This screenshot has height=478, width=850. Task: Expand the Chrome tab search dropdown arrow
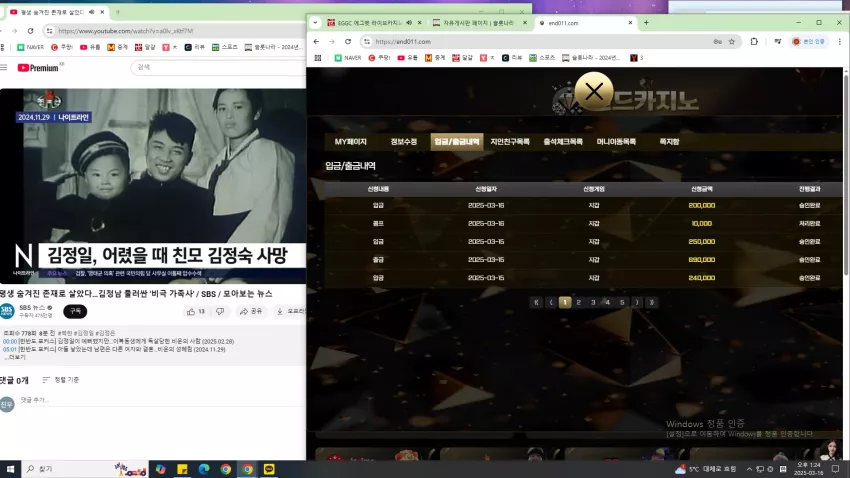coord(315,23)
